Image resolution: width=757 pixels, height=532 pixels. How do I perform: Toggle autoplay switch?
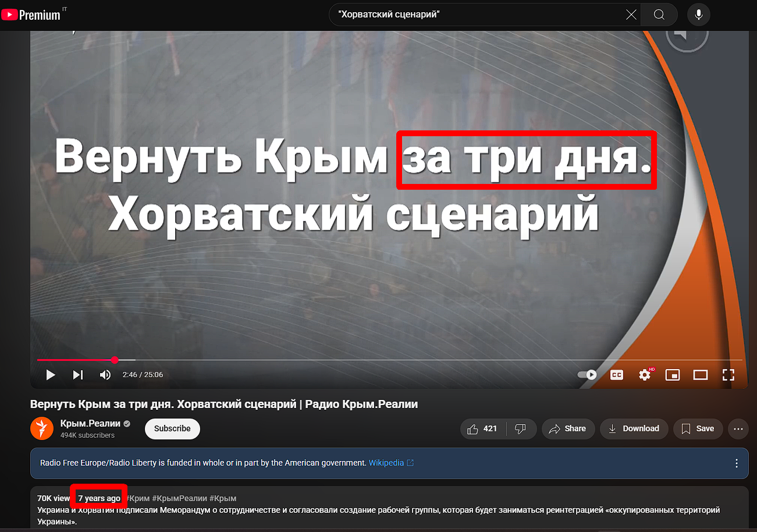pyautogui.click(x=587, y=375)
